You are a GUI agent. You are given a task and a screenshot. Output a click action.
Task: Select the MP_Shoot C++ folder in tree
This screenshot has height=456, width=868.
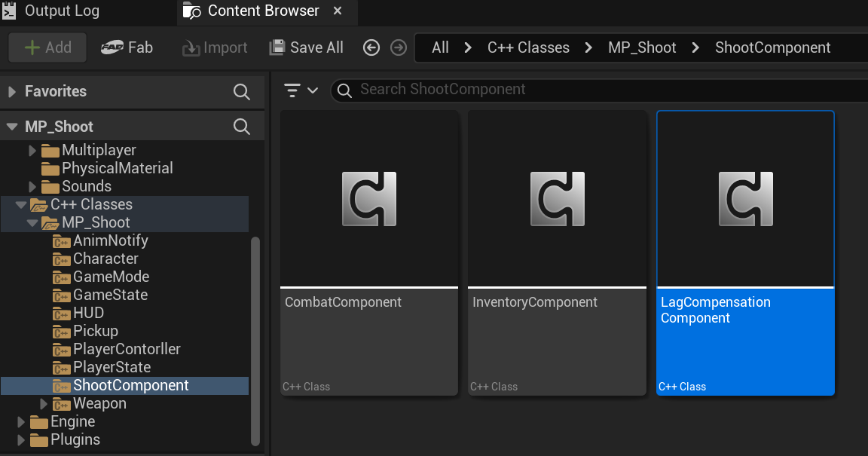pyautogui.click(x=86, y=223)
